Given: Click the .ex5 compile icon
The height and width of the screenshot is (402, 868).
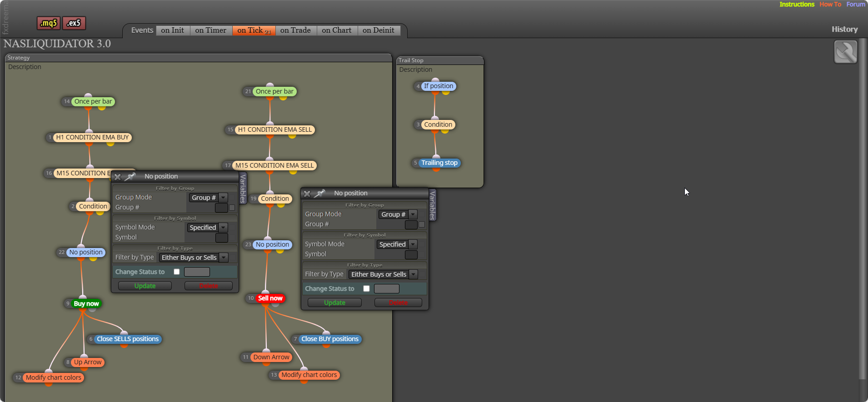Looking at the screenshot, I should tap(74, 23).
